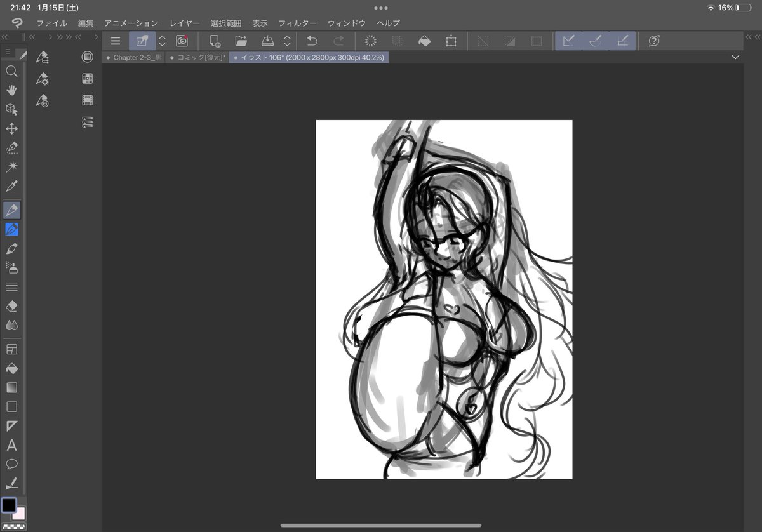Save the canvas from command bar
The height and width of the screenshot is (532, 762).
(x=268, y=41)
